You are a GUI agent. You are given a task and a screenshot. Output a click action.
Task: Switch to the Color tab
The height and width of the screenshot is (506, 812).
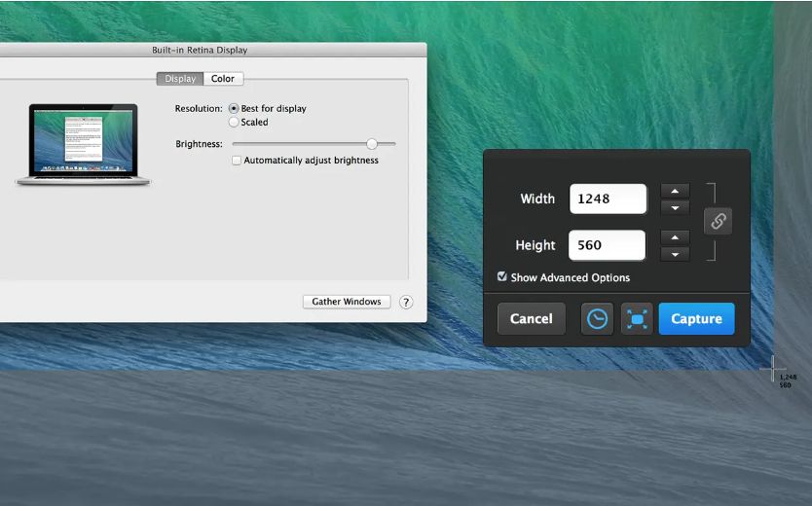coord(223,79)
